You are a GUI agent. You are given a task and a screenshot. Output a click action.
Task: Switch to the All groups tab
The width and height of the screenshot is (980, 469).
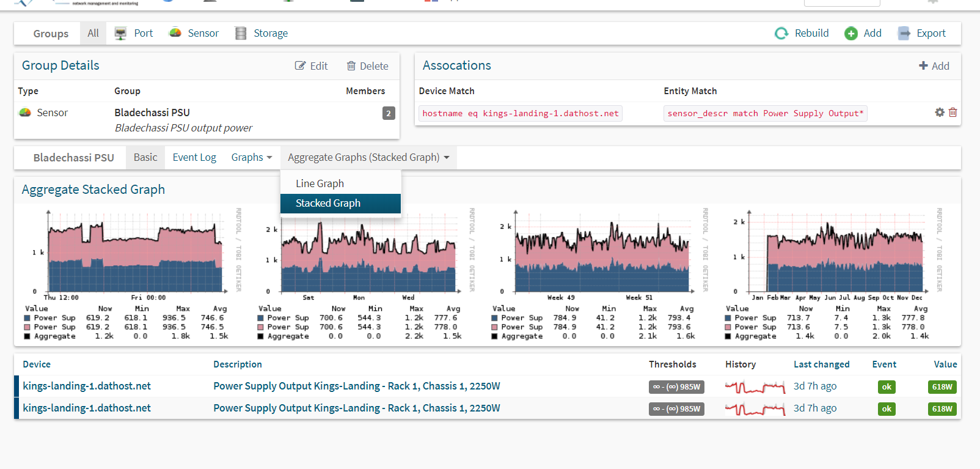[93, 33]
